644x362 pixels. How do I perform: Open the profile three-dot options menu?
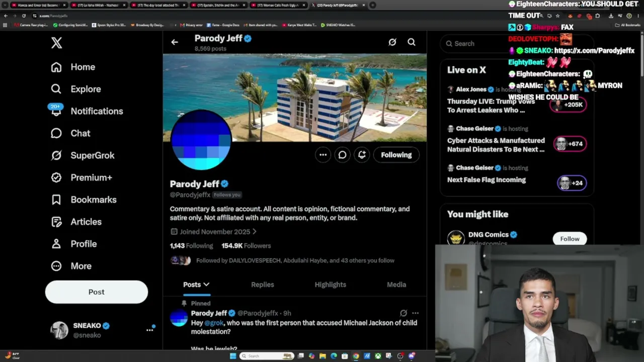pos(323,155)
